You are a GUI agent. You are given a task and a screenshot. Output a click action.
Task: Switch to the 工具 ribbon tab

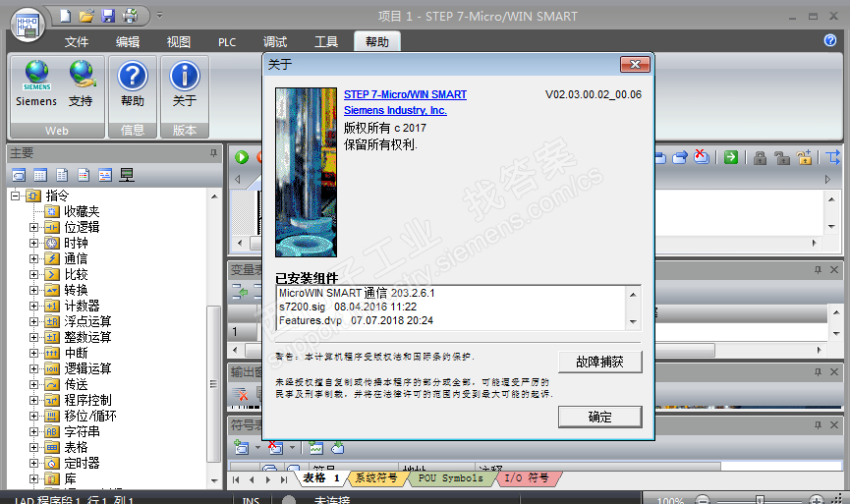(x=326, y=41)
